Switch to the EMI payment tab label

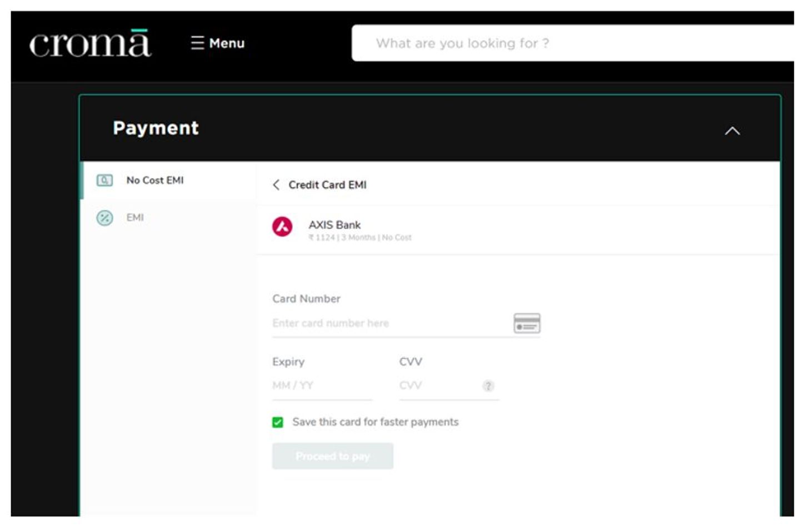(135, 218)
